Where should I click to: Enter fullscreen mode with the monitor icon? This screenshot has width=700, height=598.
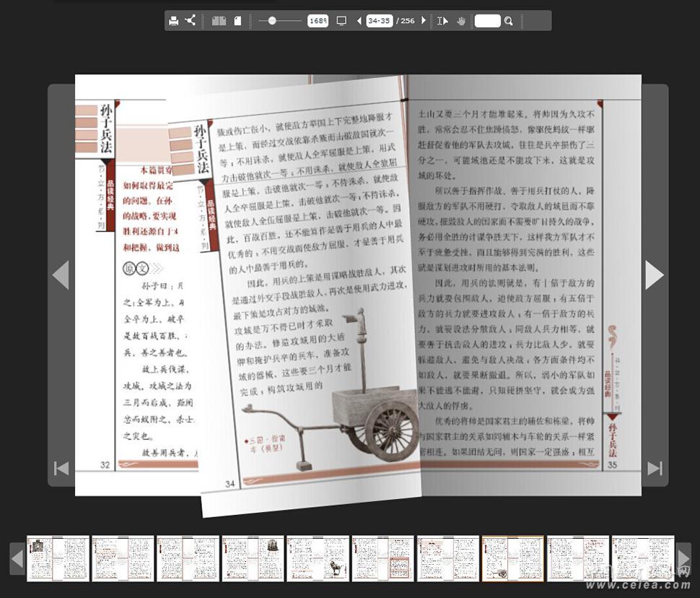tap(341, 21)
